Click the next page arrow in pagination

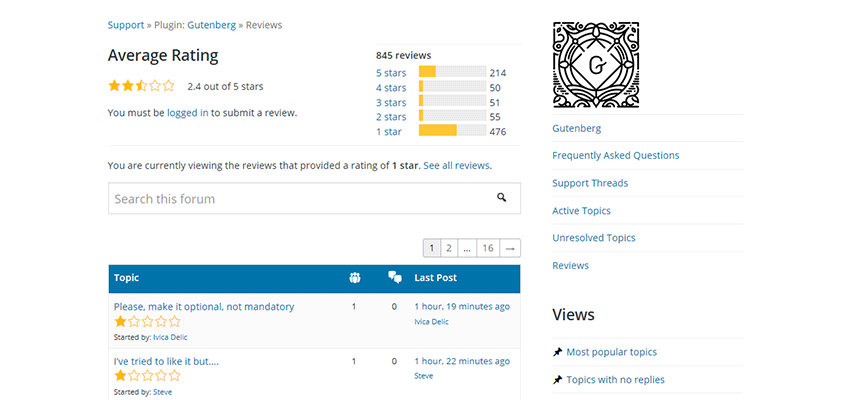[510, 248]
